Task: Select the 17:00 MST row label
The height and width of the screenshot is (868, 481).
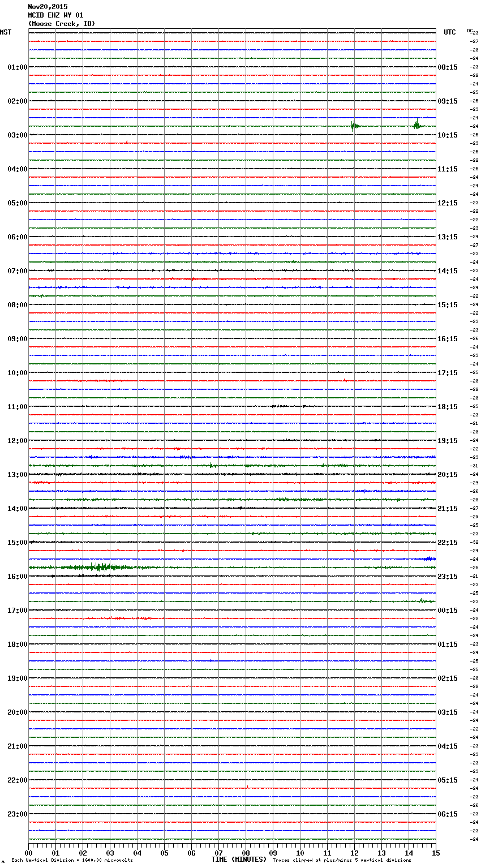Action: tap(18, 611)
